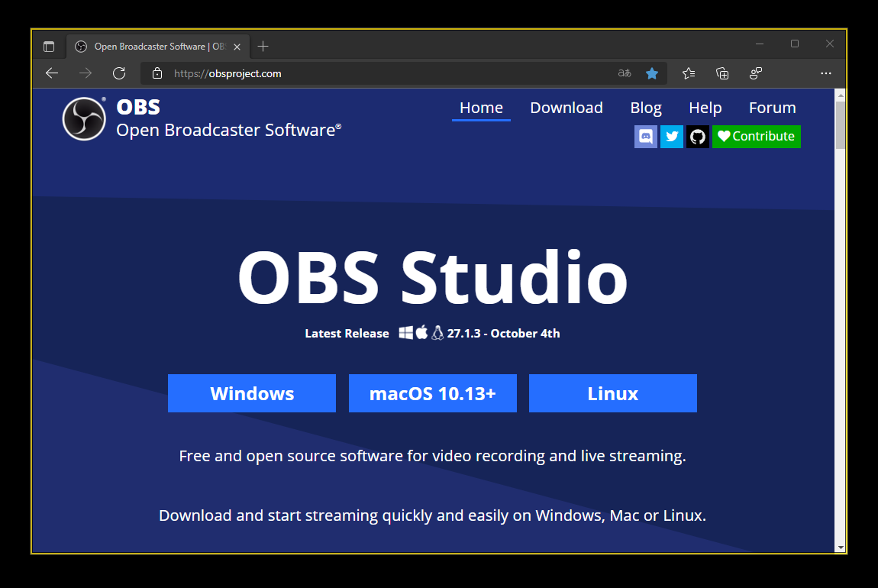Click the page scrollbar up arrow
The height and width of the screenshot is (588, 878).
point(841,95)
